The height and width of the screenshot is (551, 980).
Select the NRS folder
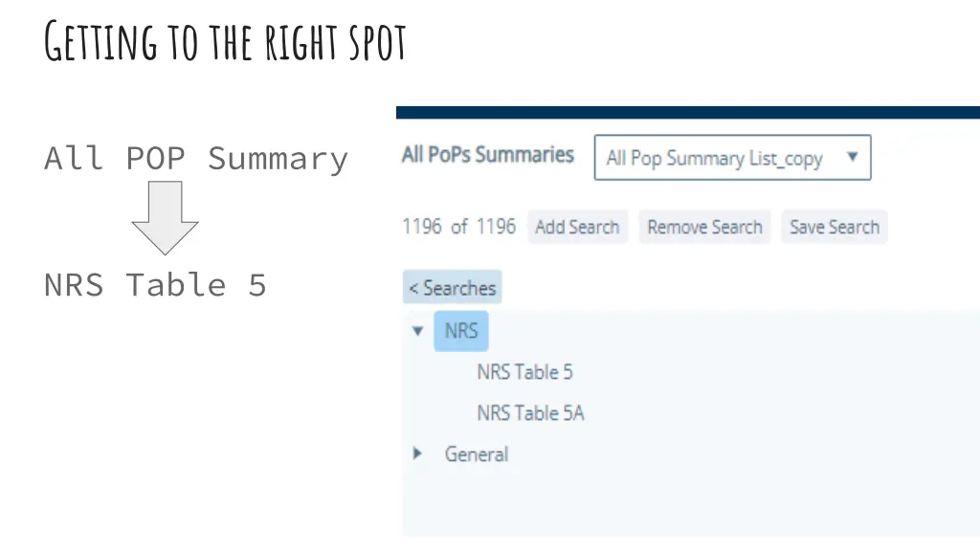tap(461, 330)
